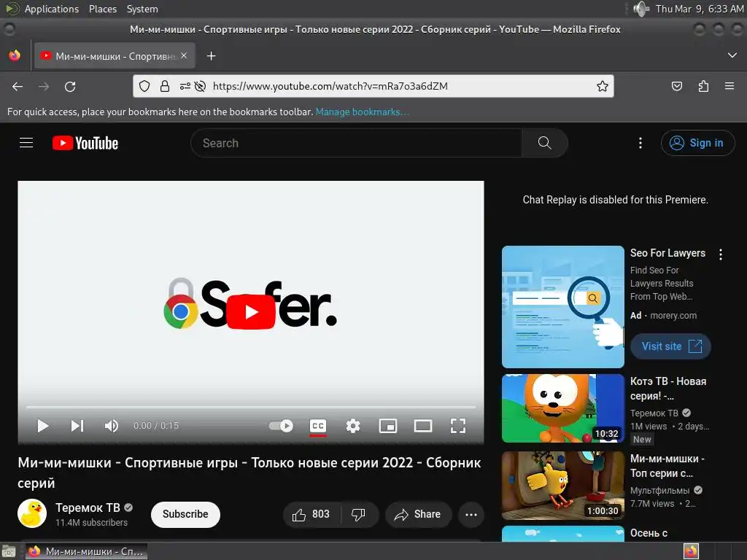Select Firefox window in bottom taskbar
The image size is (747, 560).
point(86,551)
